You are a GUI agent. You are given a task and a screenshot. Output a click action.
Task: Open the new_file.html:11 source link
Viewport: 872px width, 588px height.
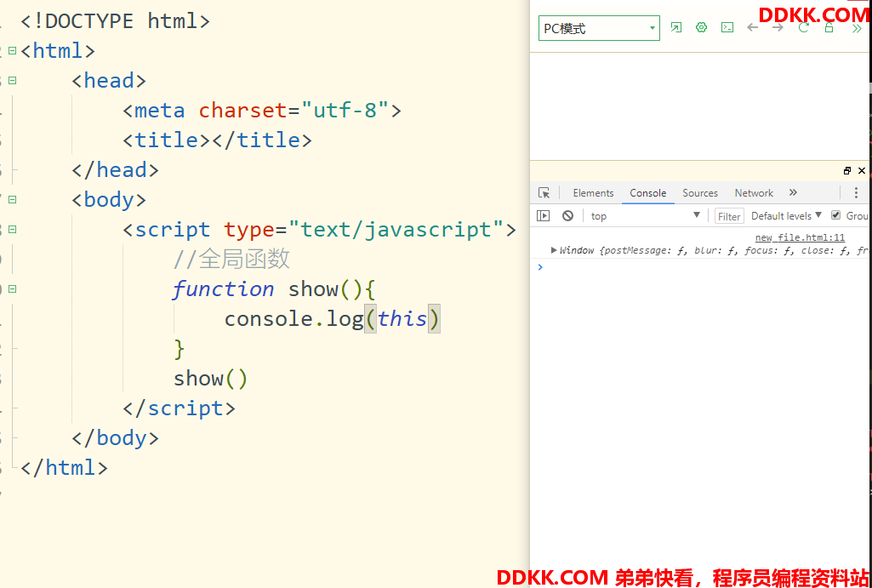800,237
